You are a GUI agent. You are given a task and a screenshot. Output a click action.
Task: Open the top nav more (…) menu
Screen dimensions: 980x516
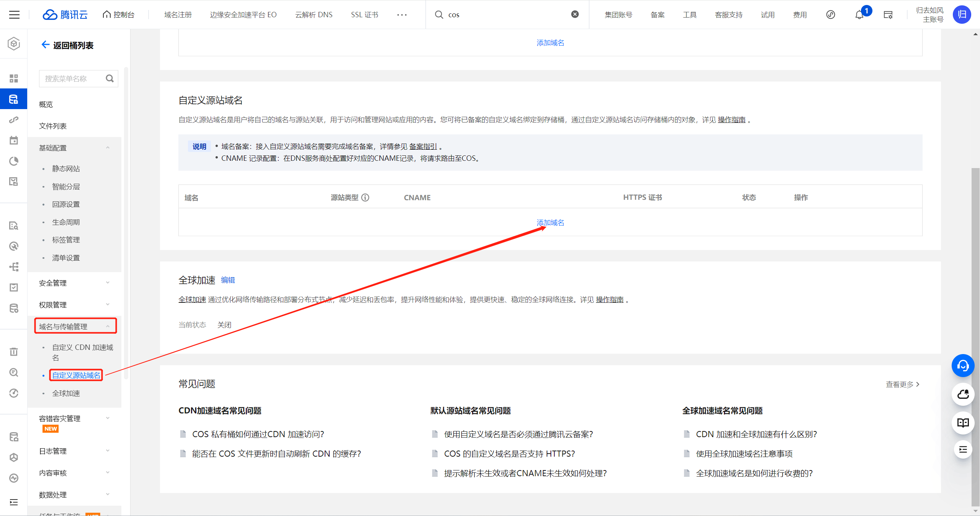(402, 15)
